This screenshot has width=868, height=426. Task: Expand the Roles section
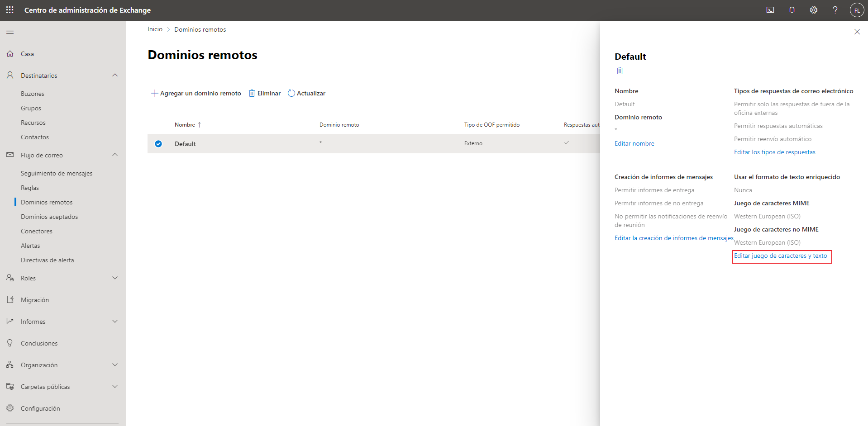115,278
